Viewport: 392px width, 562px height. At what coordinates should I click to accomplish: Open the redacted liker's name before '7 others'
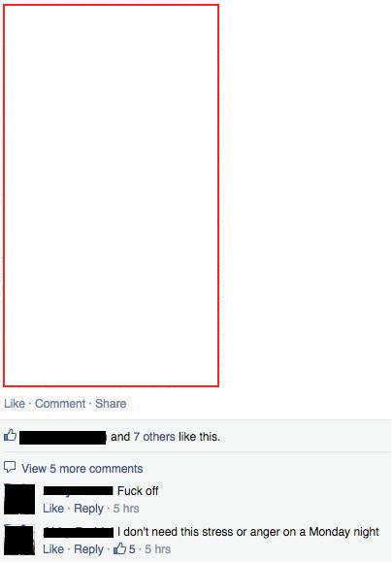click(x=63, y=438)
